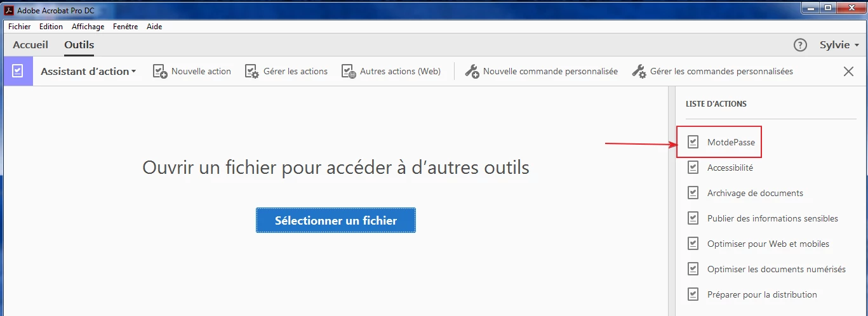This screenshot has height=316, width=868.
Task: Maximize the Acrobat window
Action: pyautogui.click(x=828, y=8)
